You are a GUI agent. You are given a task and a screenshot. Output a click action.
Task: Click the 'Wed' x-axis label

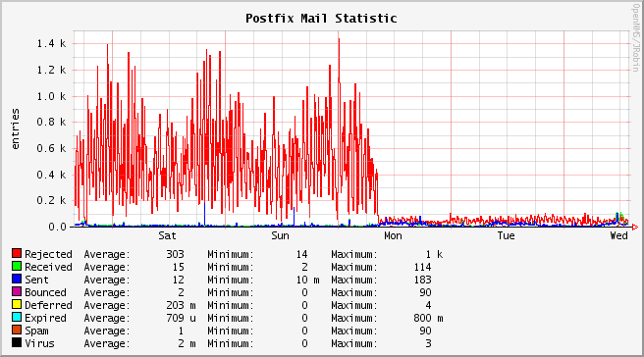coord(618,236)
